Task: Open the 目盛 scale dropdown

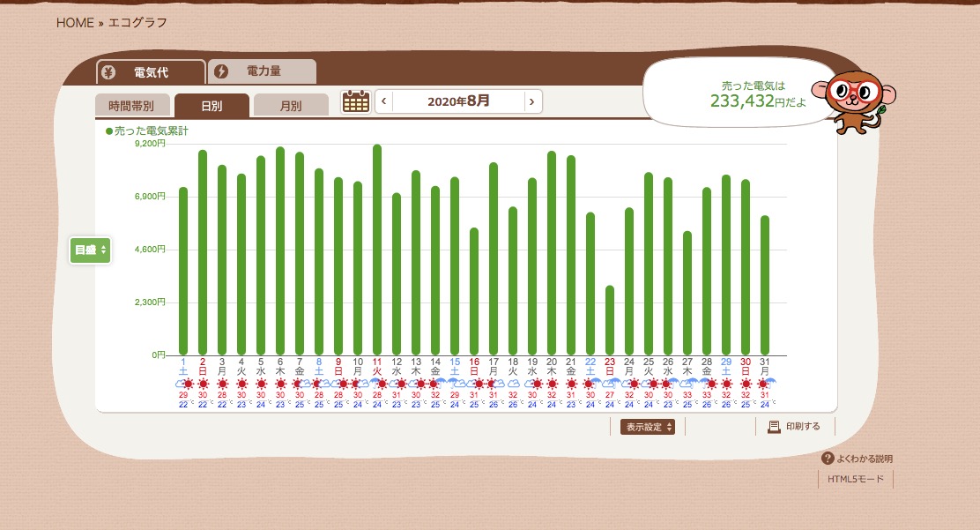Action: pos(90,250)
